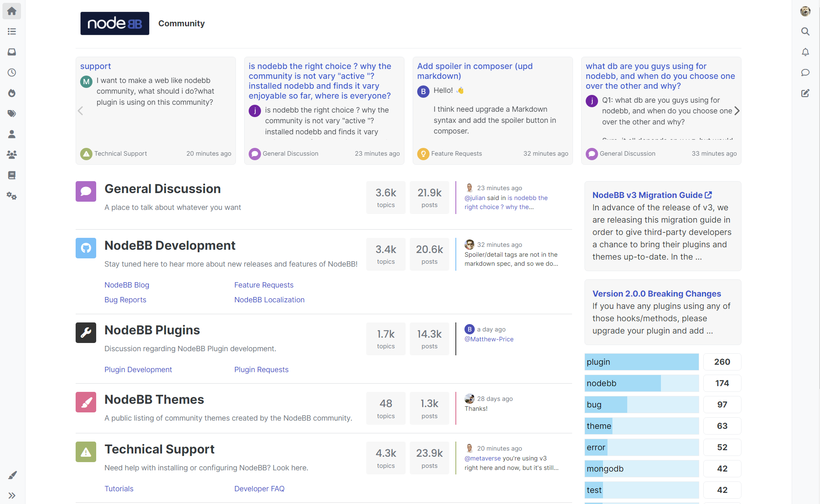Open the General Discussion category

point(162,189)
